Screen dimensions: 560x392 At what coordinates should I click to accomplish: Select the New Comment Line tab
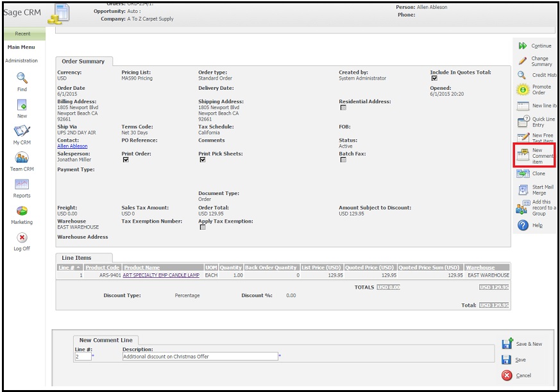106,340
